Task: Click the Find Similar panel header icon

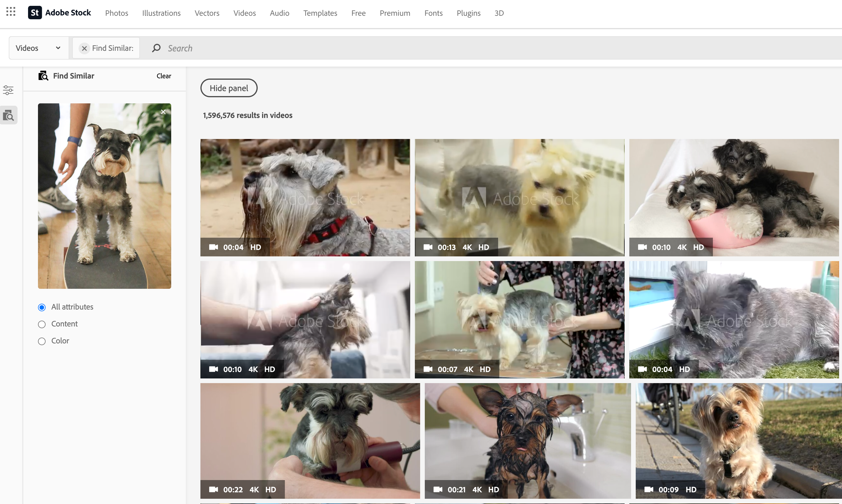Action: [x=43, y=76]
